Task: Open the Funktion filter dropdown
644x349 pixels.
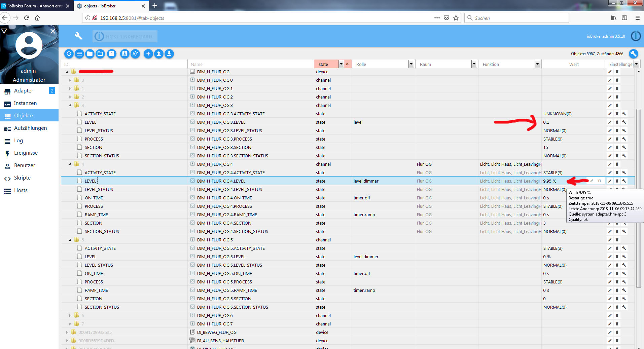Action: point(537,64)
